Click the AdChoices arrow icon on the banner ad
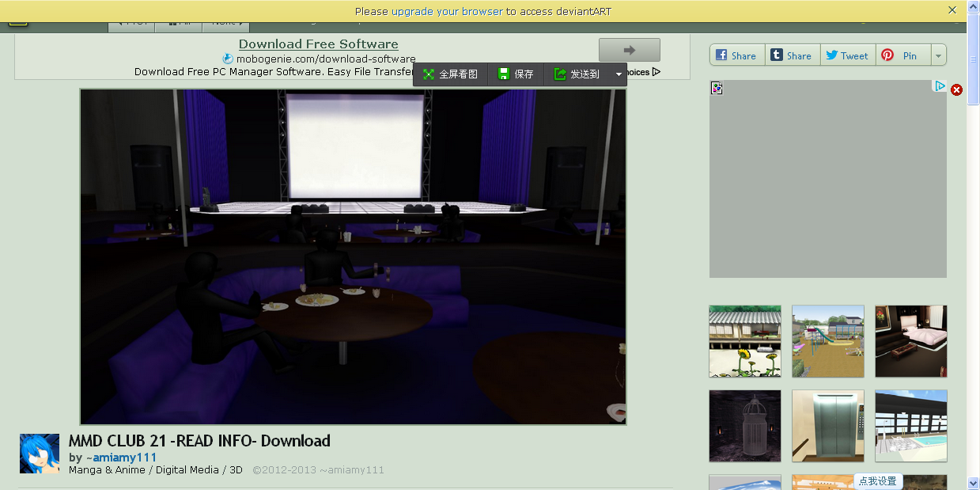Image resolution: width=980 pixels, height=490 pixels. coord(656,72)
